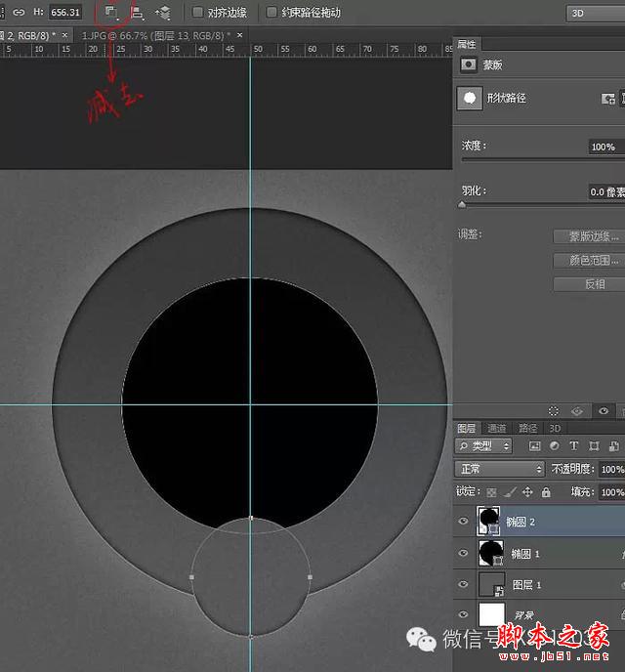Click lock transparent pixels icon
This screenshot has width=625, height=672.
coord(492,492)
